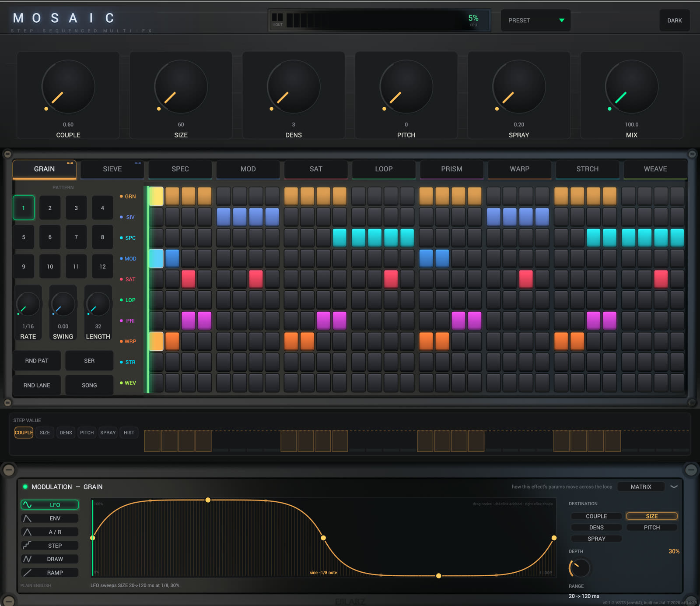Select the STEP staircase icon
Image resolution: width=700 pixels, height=606 pixels.
27,545
